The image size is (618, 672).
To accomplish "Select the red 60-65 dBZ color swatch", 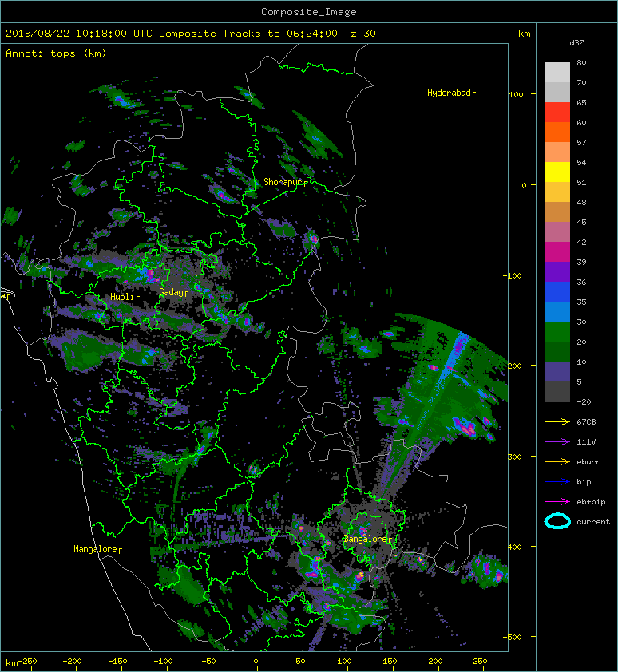I will [557, 113].
